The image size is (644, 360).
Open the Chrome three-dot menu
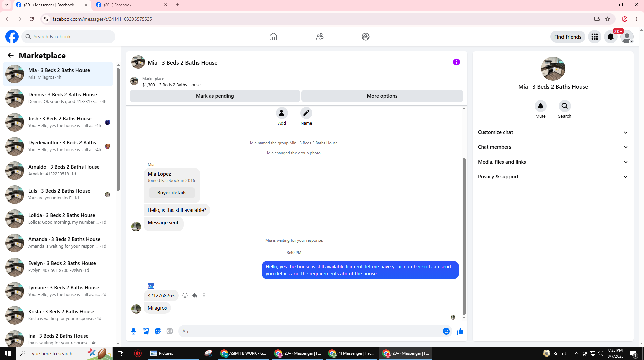637,19
